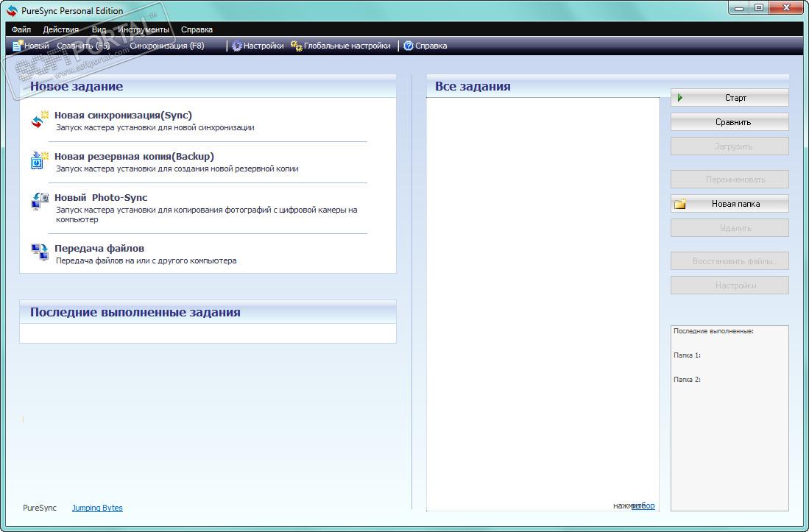This screenshot has width=809, height=532.
Task: Open the Вид menu
Action: [x=99, y=29]
